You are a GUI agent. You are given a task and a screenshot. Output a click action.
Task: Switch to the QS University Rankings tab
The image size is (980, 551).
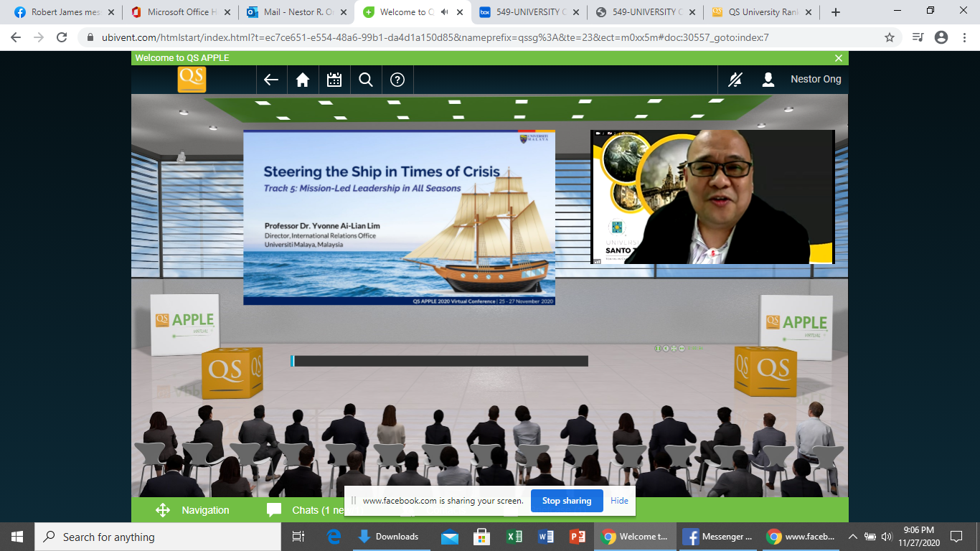click(760, 12)
